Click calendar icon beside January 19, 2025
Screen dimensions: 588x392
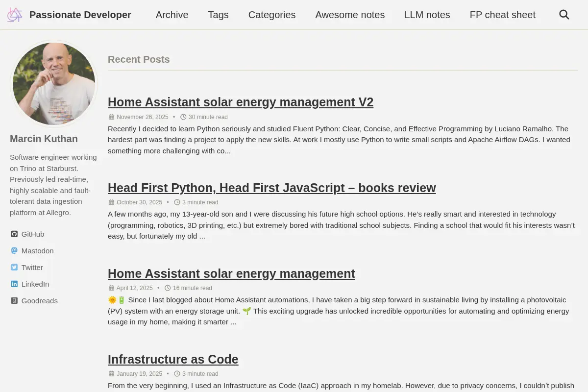tap(111, 374)
